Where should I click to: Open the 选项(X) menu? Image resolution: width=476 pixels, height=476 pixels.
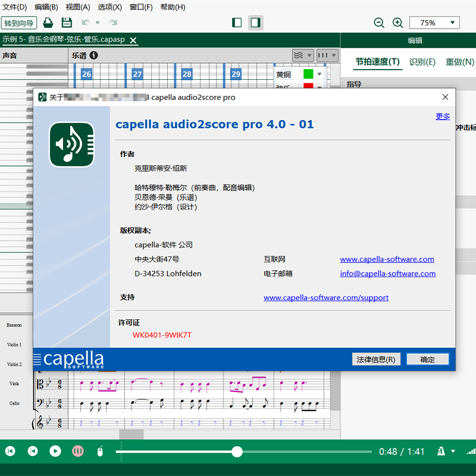point(109,7)
